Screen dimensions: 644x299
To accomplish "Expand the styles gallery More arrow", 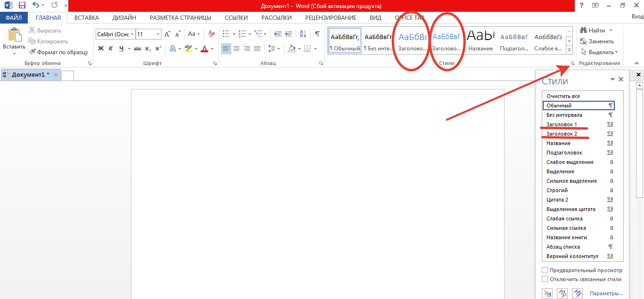I will [x=569, y=50].
